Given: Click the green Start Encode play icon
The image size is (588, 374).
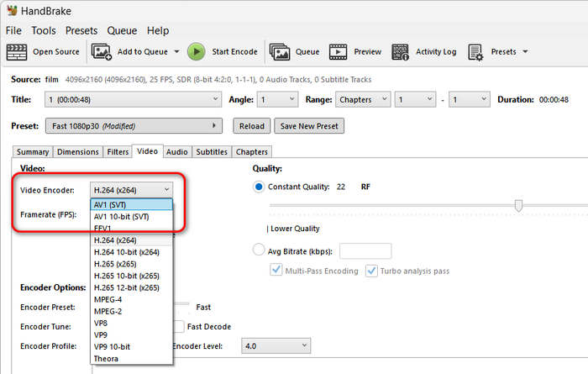Looking at the screenshot, I should pos(196,52).
